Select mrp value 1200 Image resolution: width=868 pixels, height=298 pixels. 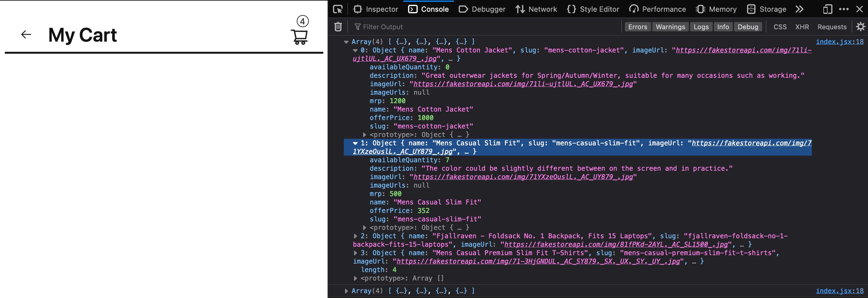pos(397,101)
